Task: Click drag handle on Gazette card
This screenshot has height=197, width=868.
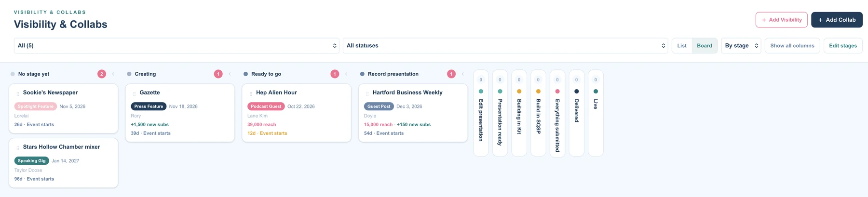Action: [135, 93]
